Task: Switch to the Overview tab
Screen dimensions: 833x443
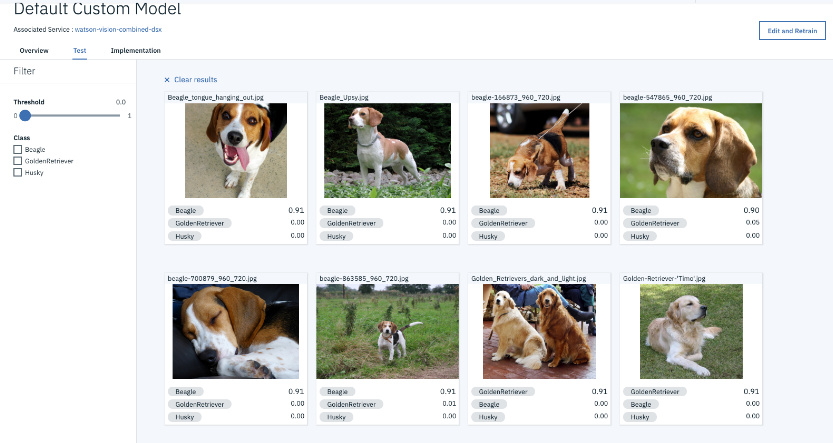Action: click(34, 50)
